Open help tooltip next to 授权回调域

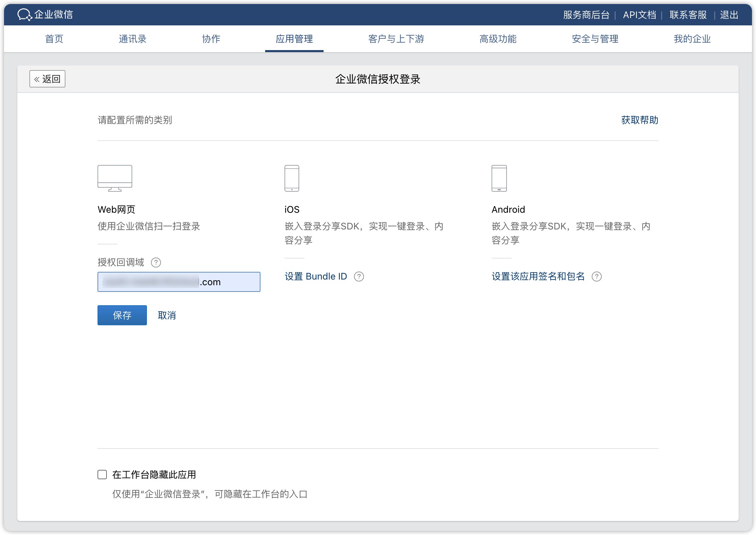point(156,262)
